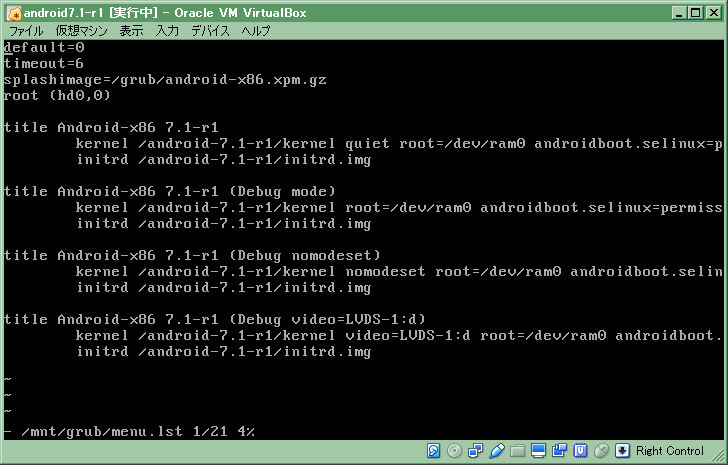Click the /mnt/grub/menu.lst 1/21 4% status line

tap(130, 432)
